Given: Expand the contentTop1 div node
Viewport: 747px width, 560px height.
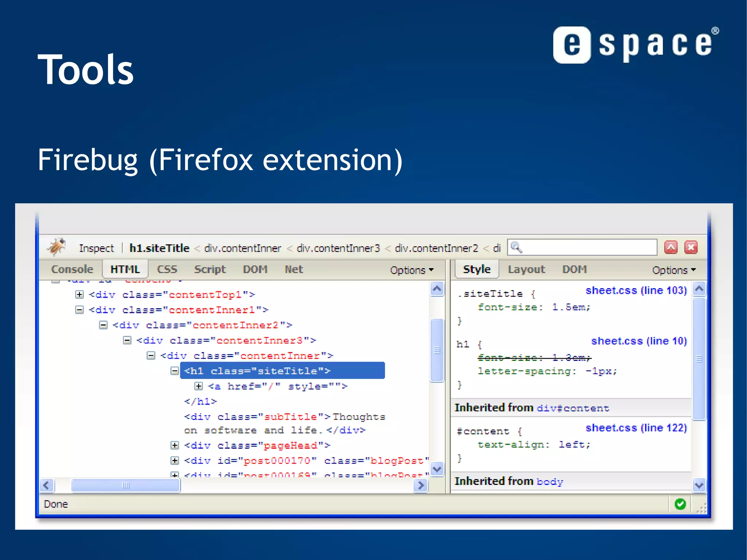Looking at the screenshot, I should [x=80, y=294].
